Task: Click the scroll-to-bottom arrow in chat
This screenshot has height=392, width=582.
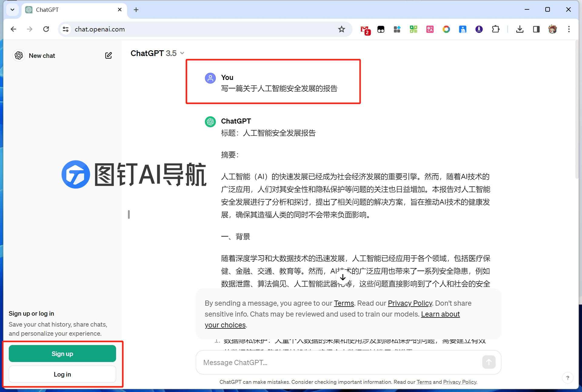Action: tap(343, 277)
